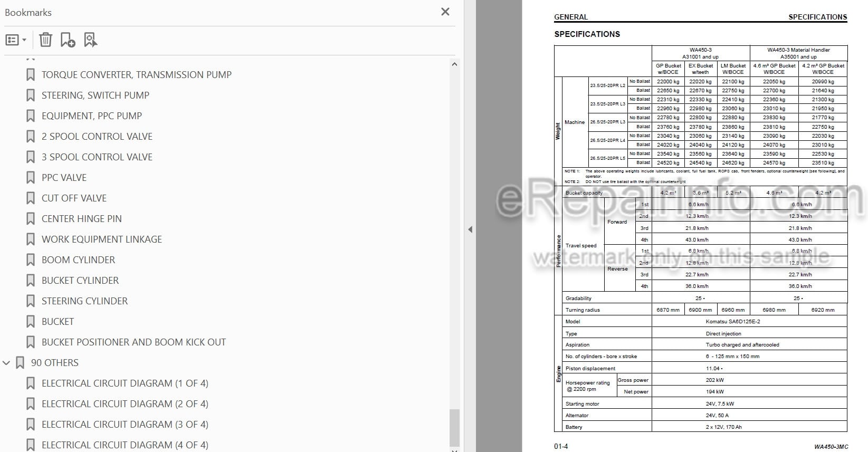Find the current bookmark icon
868x452 pixels.
(x=91, y=40)
